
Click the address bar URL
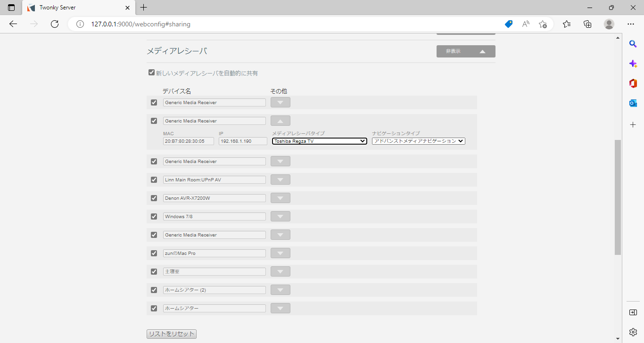tap(141, 24)
